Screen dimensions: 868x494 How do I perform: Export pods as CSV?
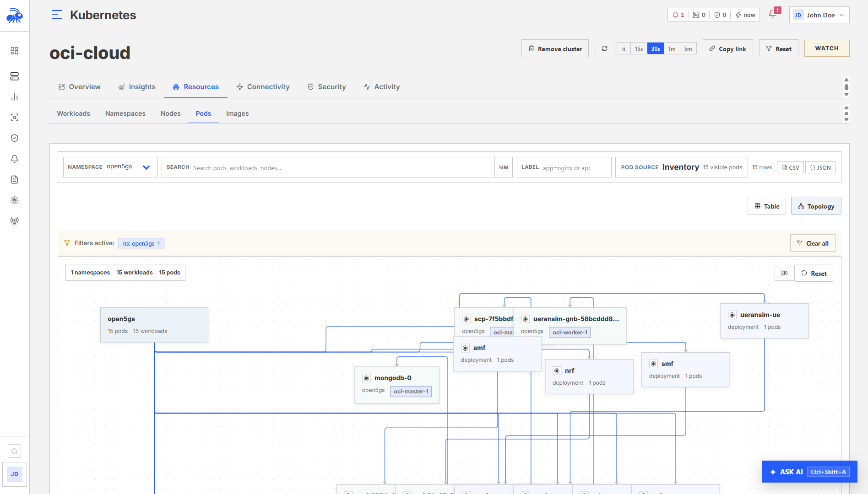point(791,167)
